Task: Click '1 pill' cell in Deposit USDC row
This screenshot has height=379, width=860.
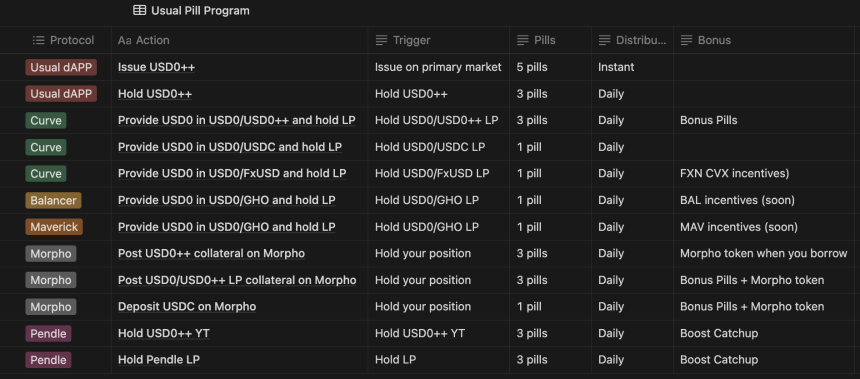Action: [529, 307]
